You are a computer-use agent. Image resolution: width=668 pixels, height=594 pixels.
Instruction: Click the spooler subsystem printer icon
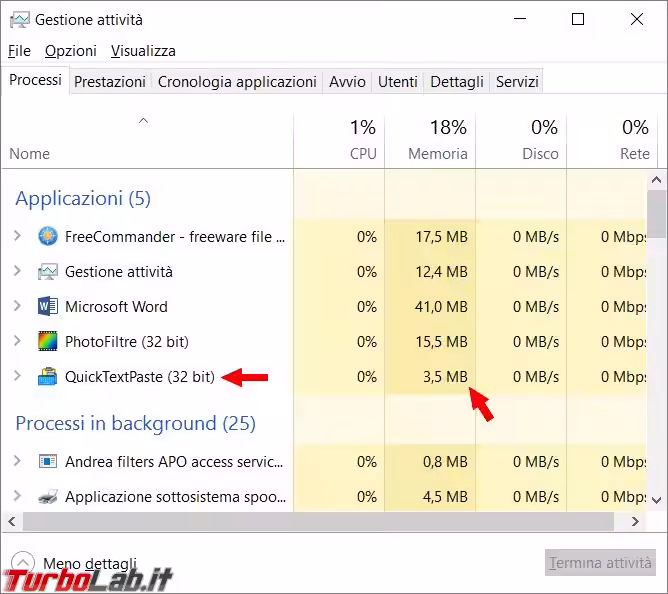click(48, 497)
